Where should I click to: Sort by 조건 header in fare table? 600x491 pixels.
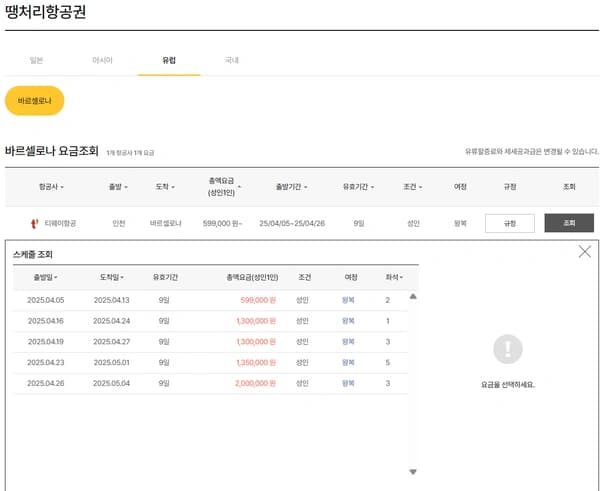(x=412, y=187)
